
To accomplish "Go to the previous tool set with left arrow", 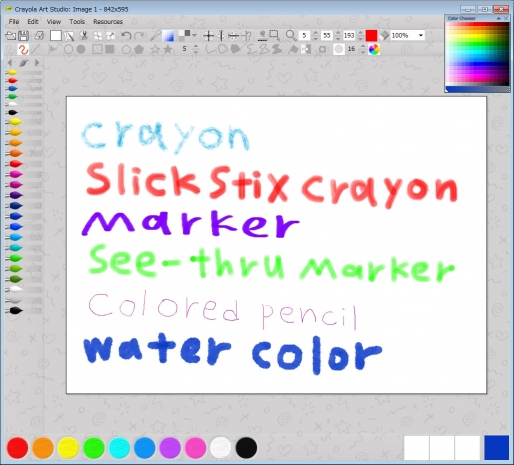I will [x=10, y=63].
